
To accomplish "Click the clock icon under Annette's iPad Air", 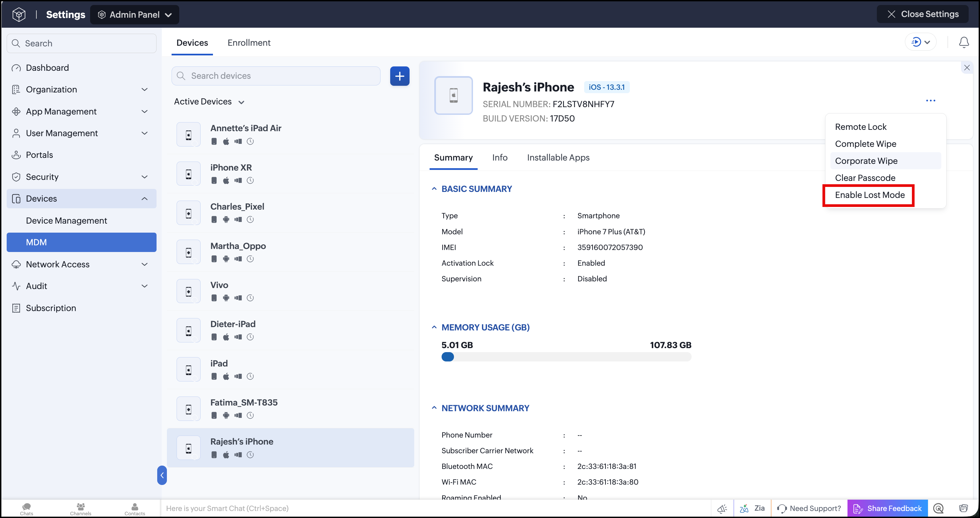I will (250, 142).
